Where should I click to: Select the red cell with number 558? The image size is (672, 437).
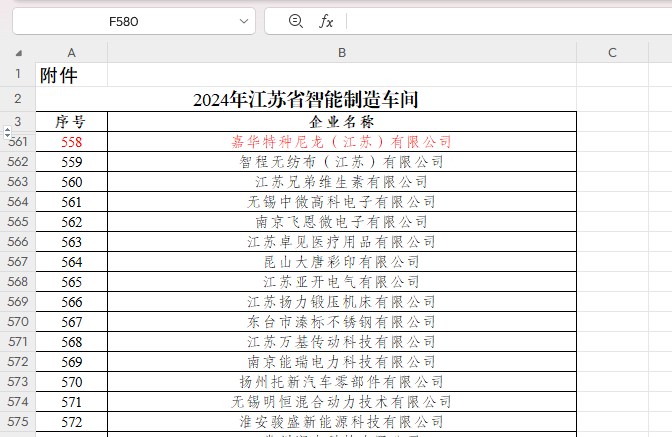(x=71, y=142)
